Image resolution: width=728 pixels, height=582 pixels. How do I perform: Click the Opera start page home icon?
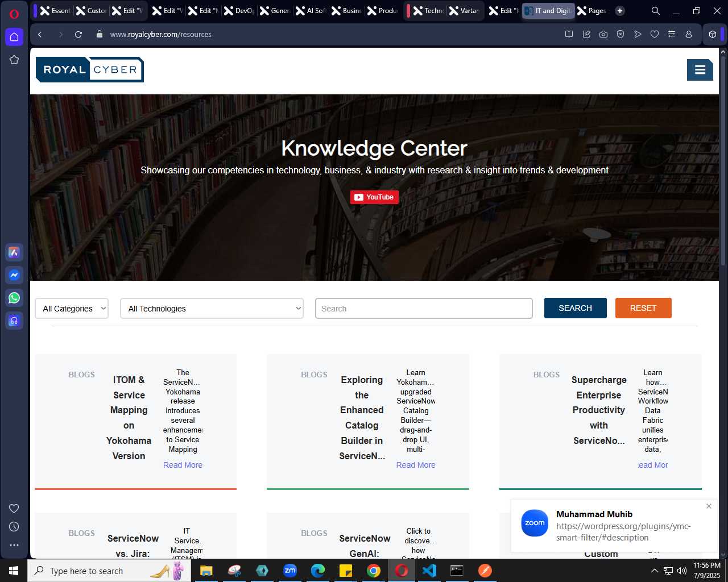point(14,37)
